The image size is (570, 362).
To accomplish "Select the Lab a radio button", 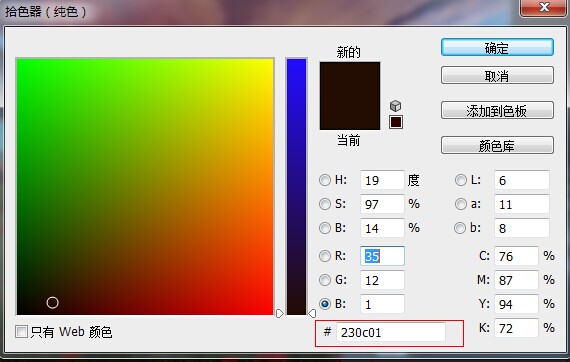I will tap(461, 204).
